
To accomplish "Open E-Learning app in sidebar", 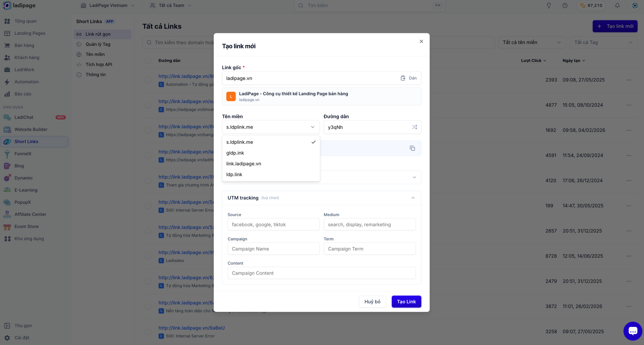I will point(26,190).
